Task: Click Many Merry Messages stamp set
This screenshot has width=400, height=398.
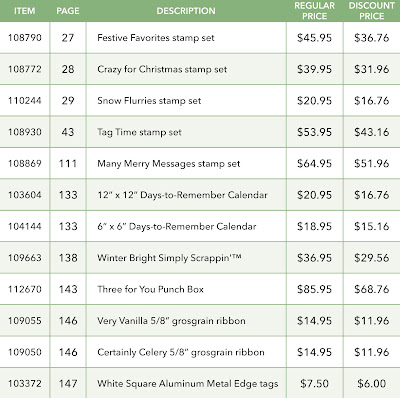Action: click(x=169, y=164)
